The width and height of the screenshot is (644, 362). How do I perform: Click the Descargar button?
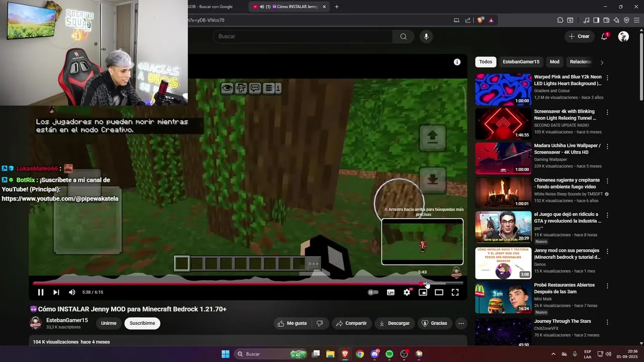(394, 323)
